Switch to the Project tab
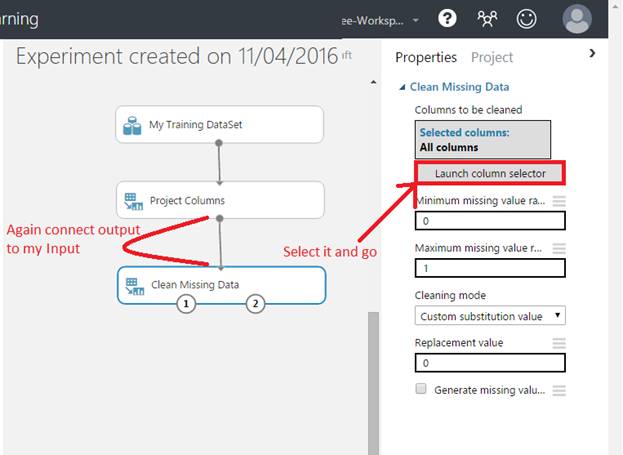The width and height of the screenshot is (623, 455). (492, 57)
